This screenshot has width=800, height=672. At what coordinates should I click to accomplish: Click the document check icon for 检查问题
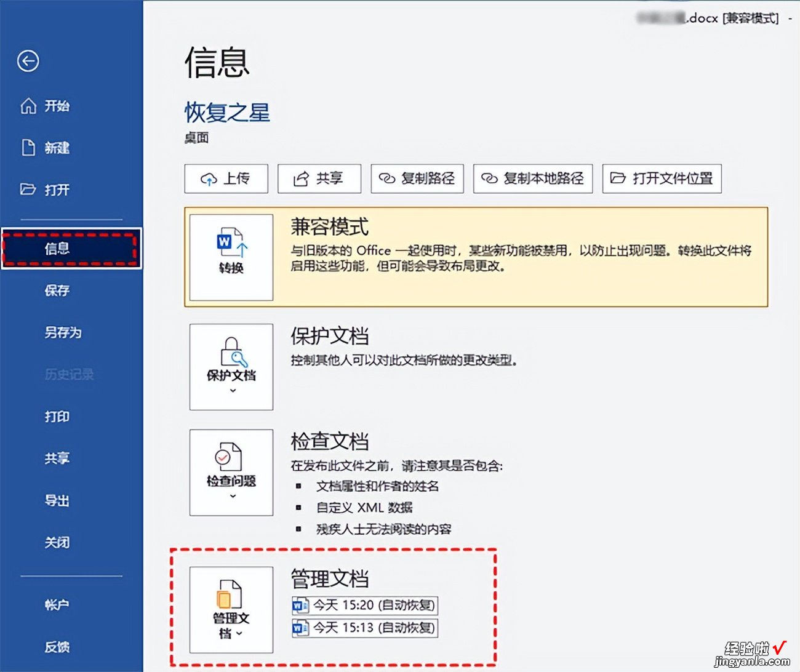click(228, 457)
